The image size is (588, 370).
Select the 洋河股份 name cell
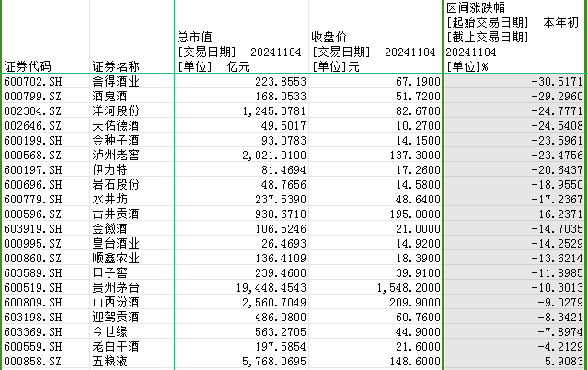click(x=132, y=111)
